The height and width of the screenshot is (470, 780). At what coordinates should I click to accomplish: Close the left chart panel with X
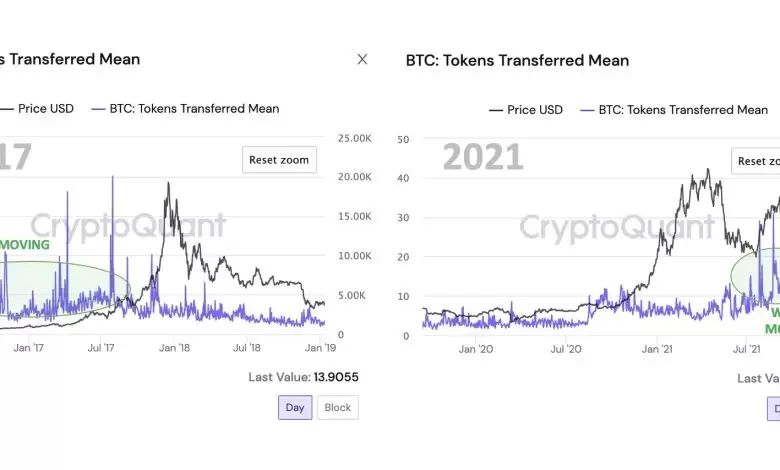tap(362, 60)
